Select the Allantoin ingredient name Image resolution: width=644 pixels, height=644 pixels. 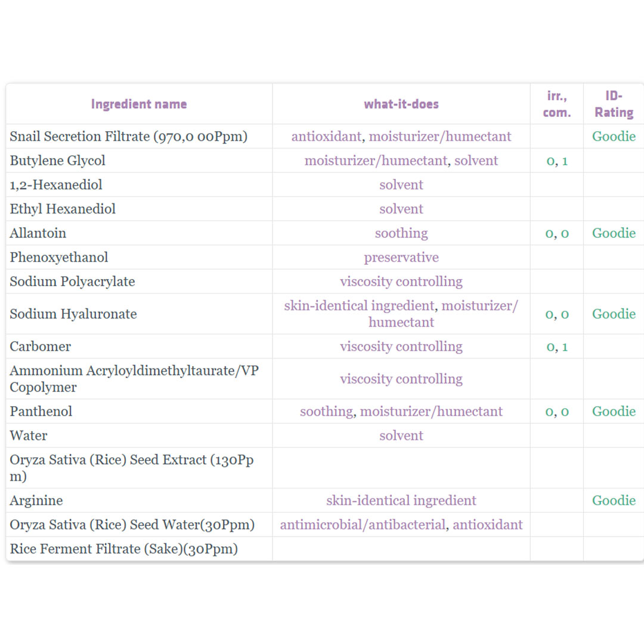pos(38,233)
